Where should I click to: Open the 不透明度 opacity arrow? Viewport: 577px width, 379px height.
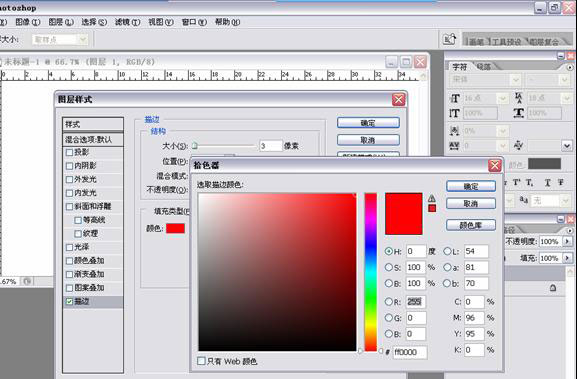pyautogui.click(x=567, y=241)
